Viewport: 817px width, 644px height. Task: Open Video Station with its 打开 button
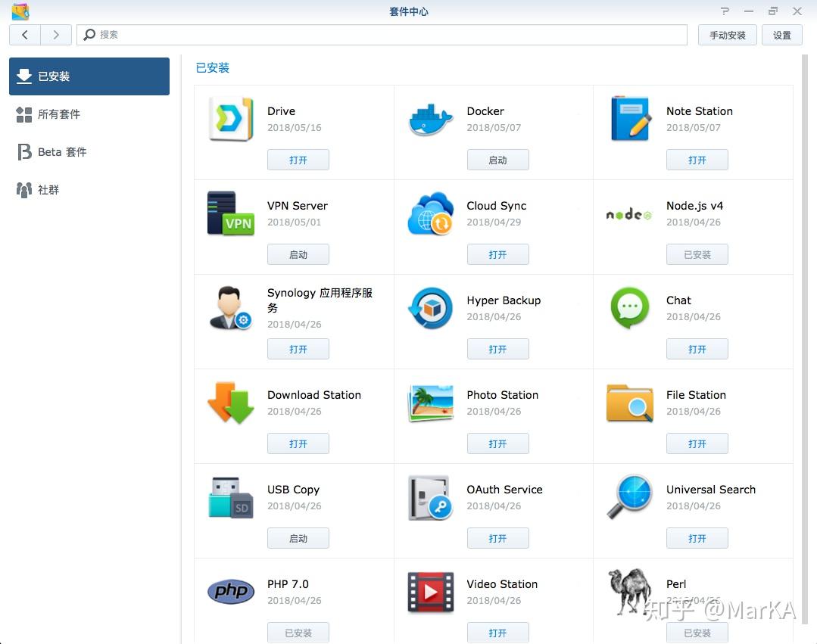[497, 633]
